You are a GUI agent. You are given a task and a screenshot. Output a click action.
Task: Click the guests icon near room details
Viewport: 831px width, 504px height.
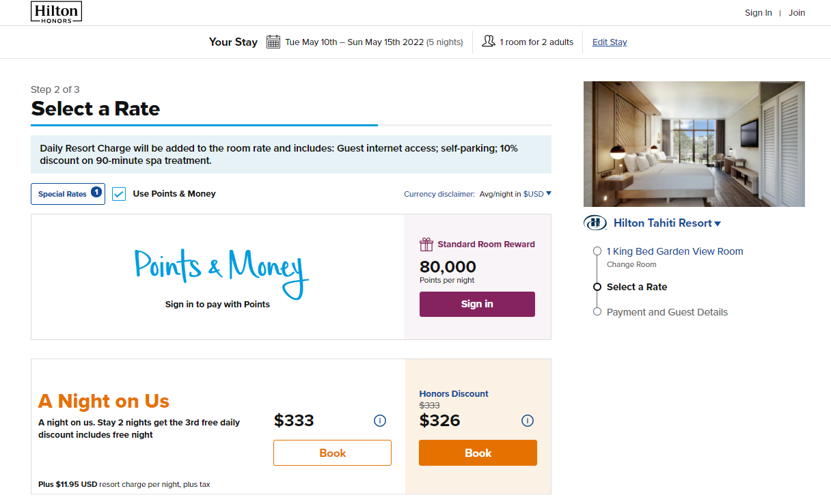[489, 41]
